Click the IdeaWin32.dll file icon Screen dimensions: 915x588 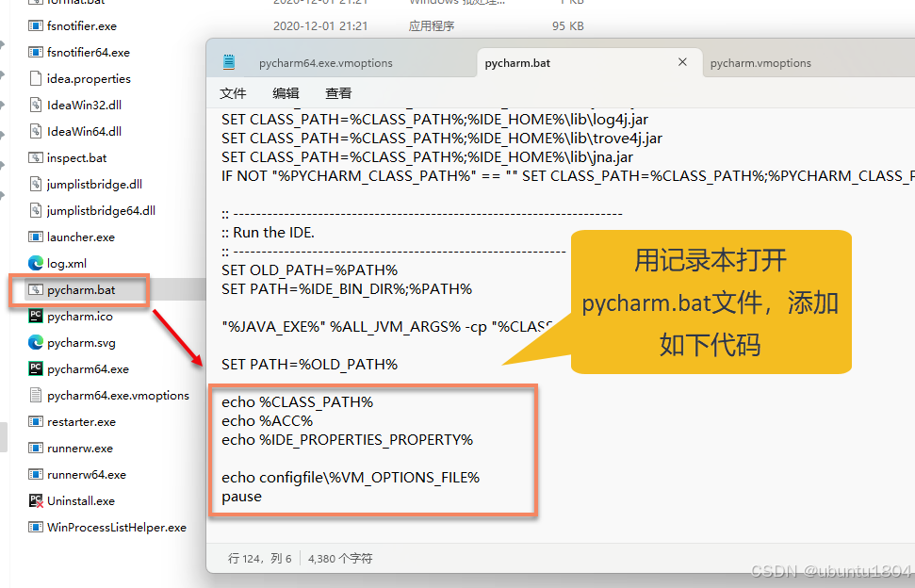[x=36, y=105]
